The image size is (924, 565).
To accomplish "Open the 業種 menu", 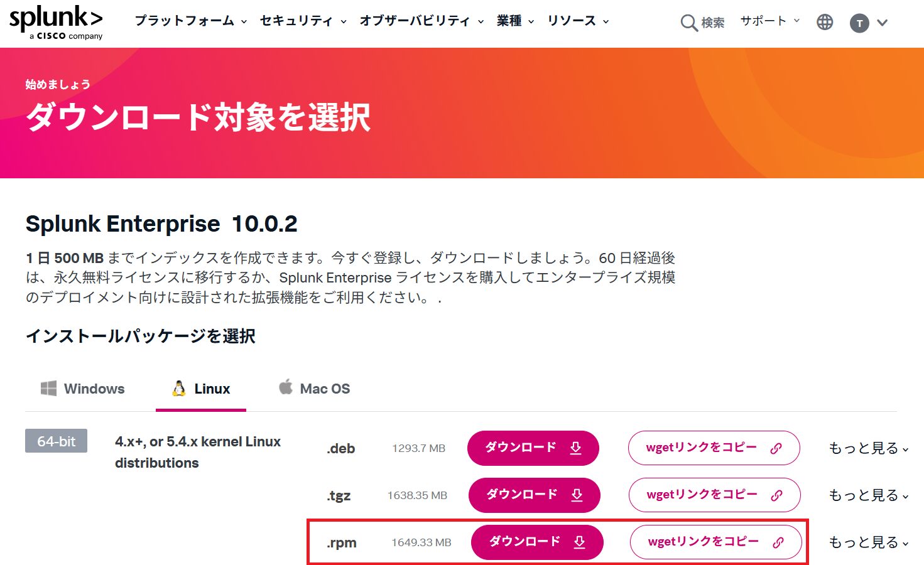I will click(515, 21).
